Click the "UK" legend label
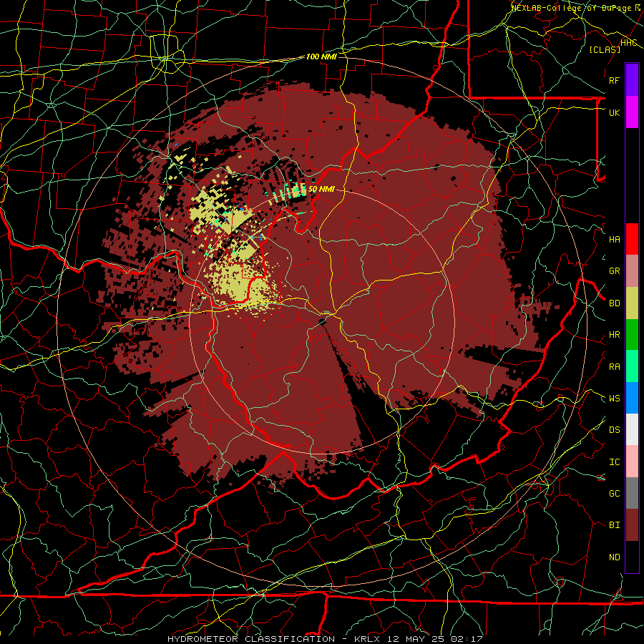644x644 pixels. coord(614,112)
